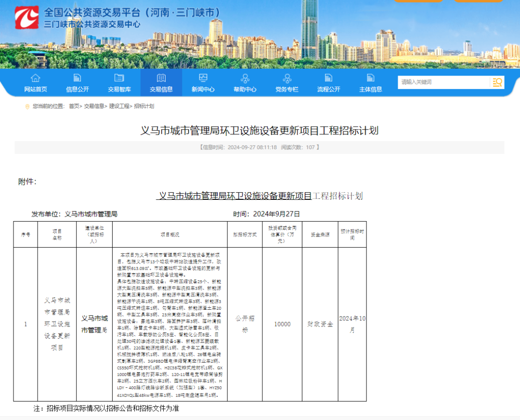Click 发布单位: 义马市城市管理局
Image resolution: width=520 pixels, height=420 pixels.
74,214
